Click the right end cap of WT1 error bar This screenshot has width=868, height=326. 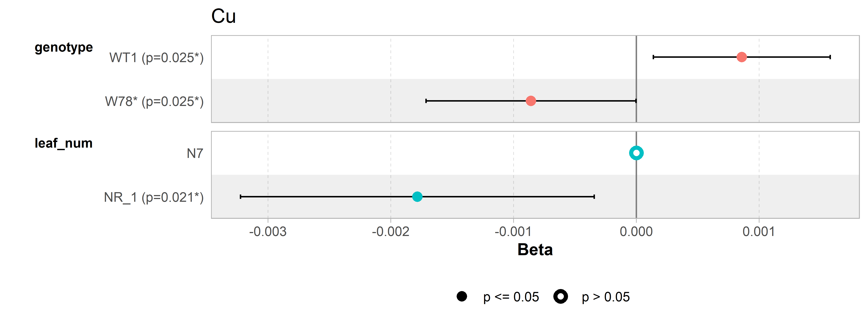[830, 57]
